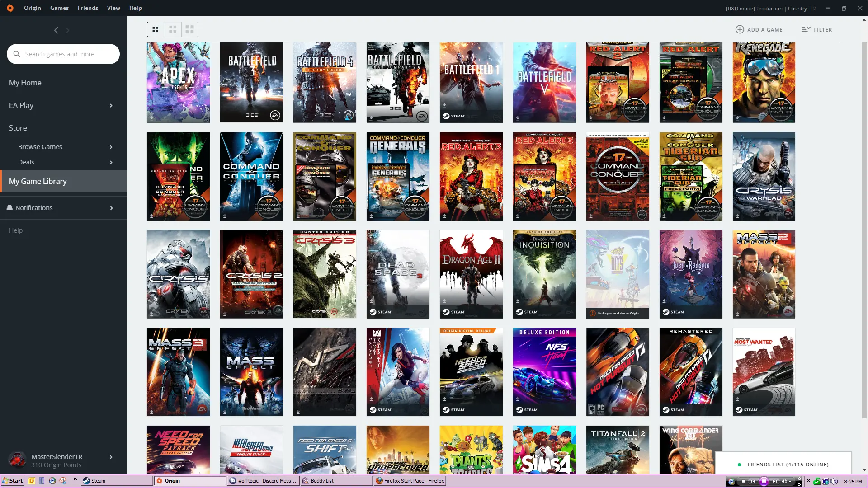Click the library vertical scrollbar

tap(864, 230)
